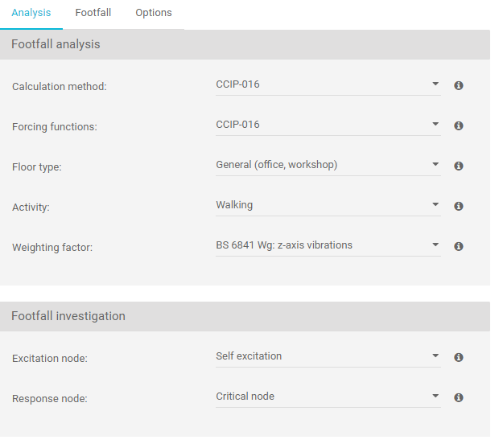Show info for Activity setting
This screenshot has height=448, width=499.
pyautogui.click(x=459, y=206)
